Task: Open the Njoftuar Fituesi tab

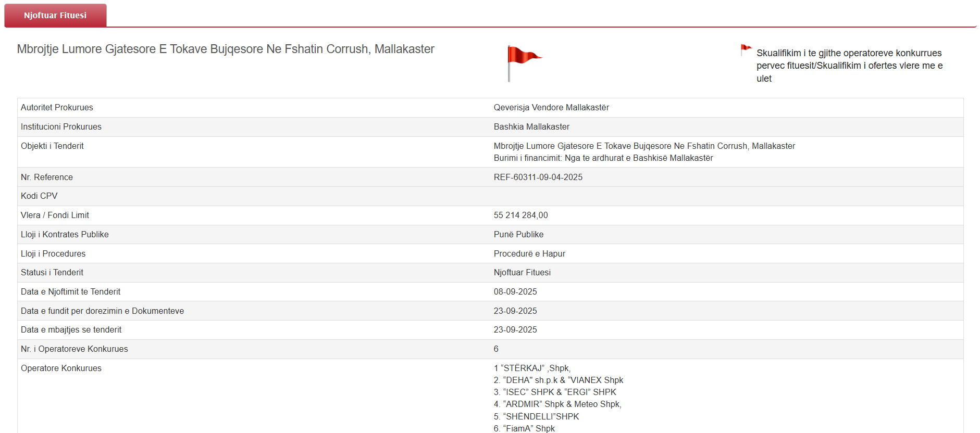Action: click(x=55, y=16)
